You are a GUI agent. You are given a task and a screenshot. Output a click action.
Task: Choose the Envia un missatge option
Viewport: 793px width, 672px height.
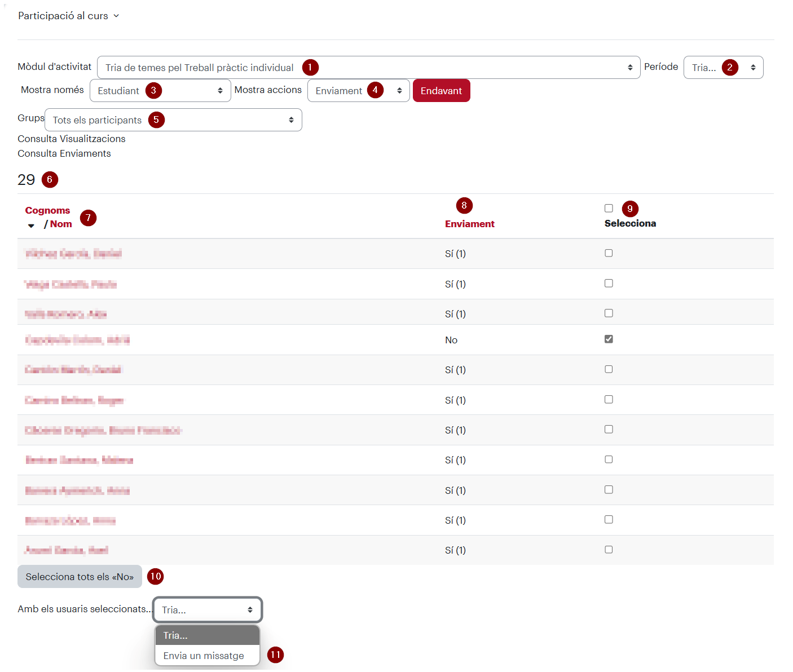click(207, 656)
